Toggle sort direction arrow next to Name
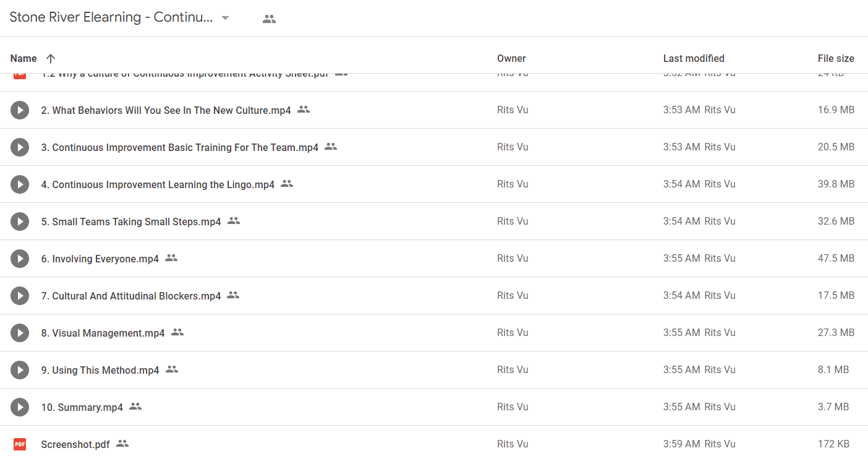This screenshot has height=461, width=868. coord(51,58)
